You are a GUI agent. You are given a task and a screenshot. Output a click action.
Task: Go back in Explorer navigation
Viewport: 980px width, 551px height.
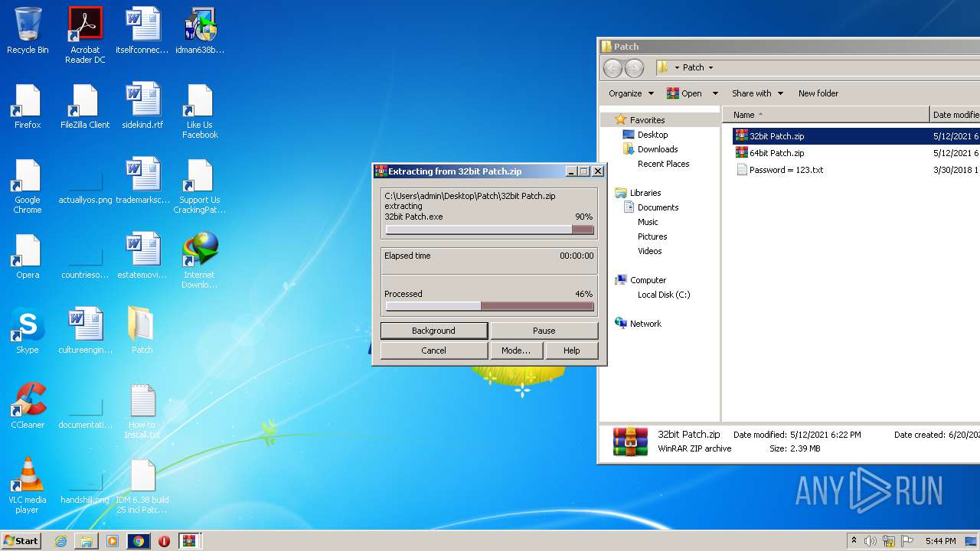(x=613, y=68)
